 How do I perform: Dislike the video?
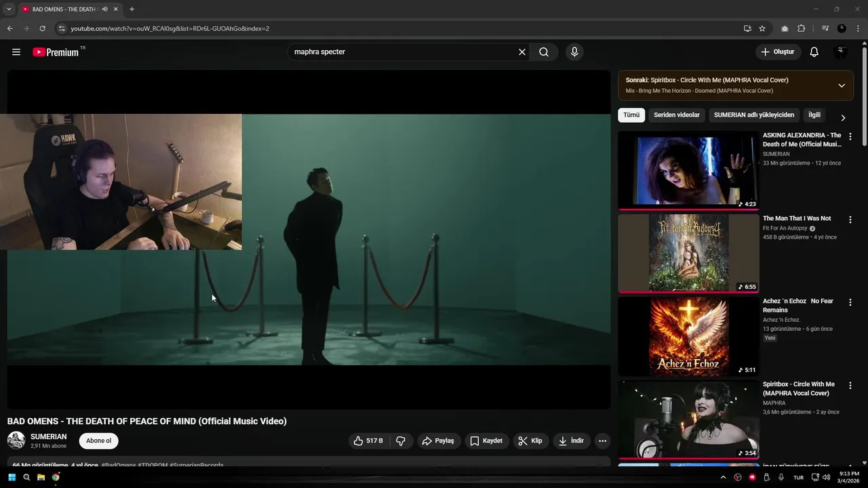pos(401,441)
